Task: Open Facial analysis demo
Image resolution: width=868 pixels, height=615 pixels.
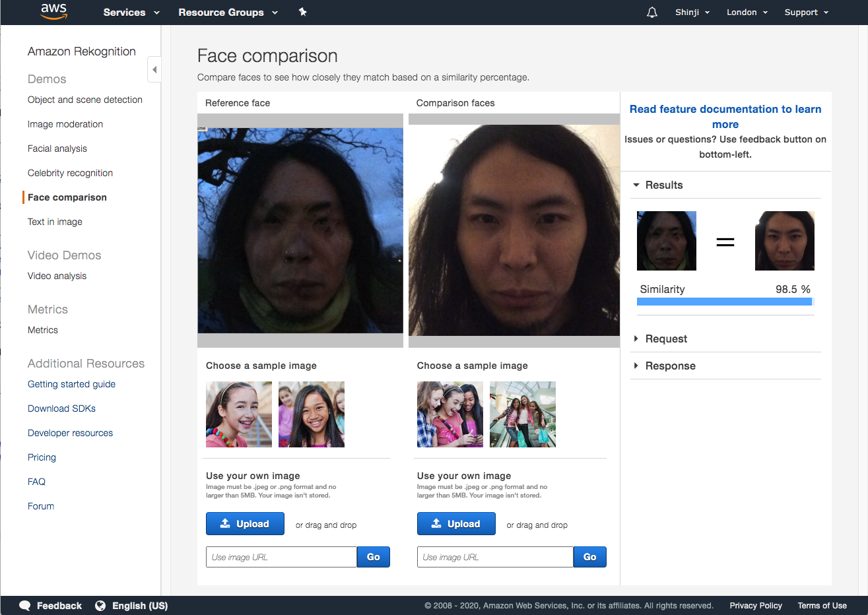Action: (x=57, y=148)
